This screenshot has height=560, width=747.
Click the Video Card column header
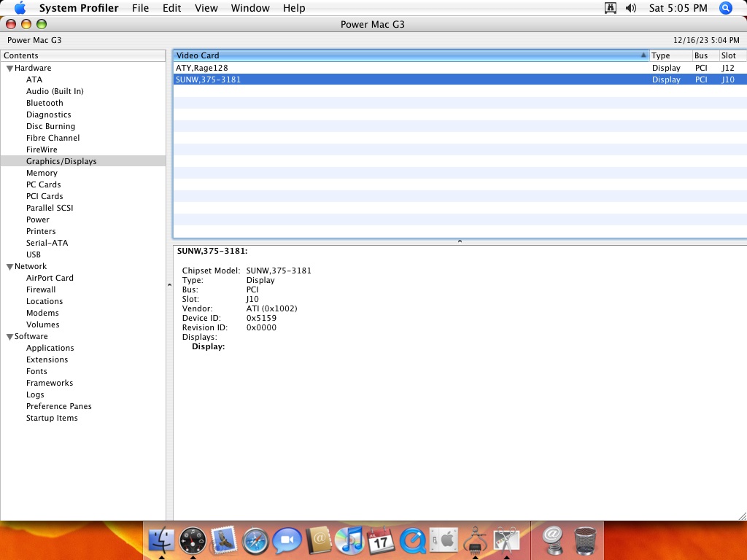(411, 55)
